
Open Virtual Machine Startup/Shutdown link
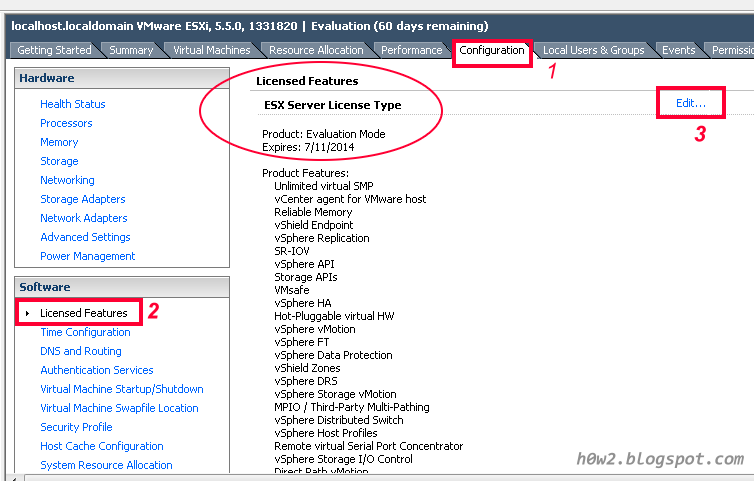pos(122,389)
